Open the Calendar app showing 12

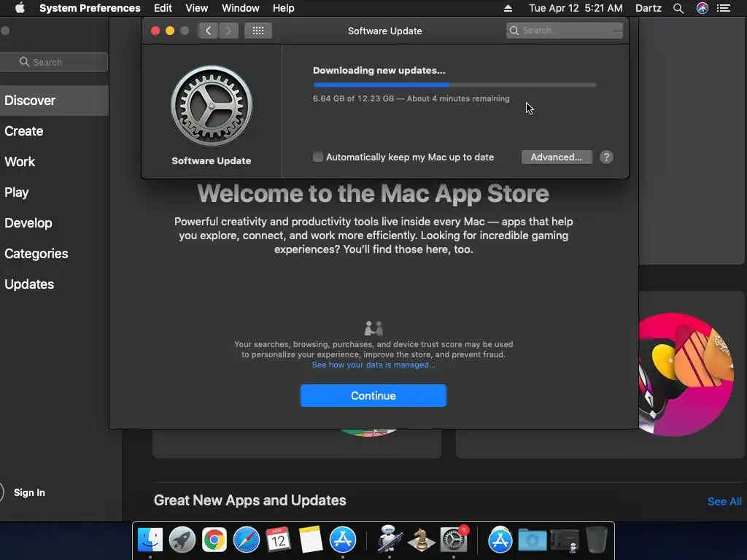[278, 540]
